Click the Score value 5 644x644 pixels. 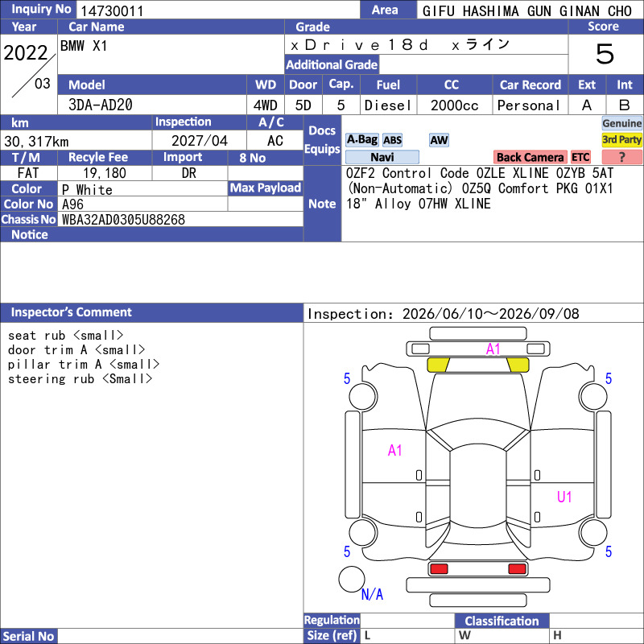tap(605, 54)
